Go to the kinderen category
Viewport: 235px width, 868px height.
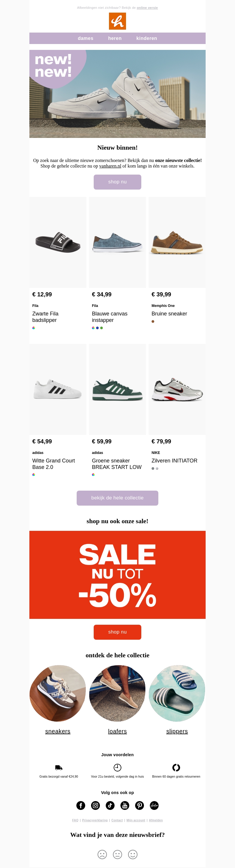pyautogui.click(x=147, y=38)
